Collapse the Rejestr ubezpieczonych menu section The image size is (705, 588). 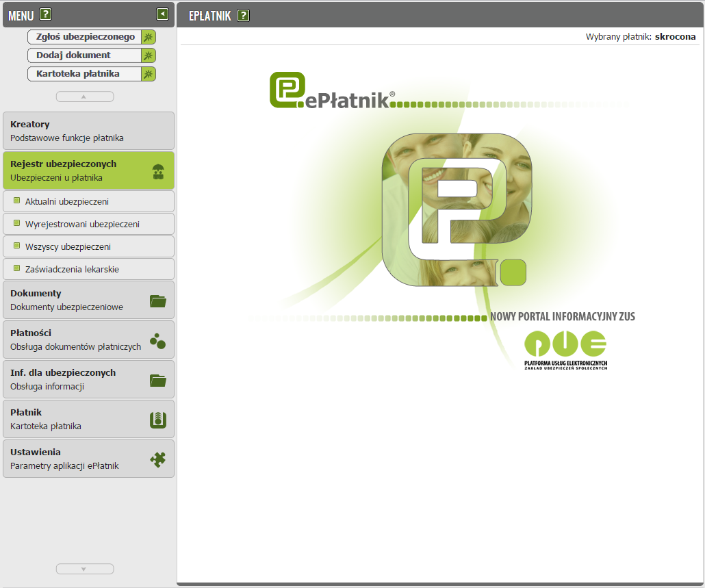(x=88, y=170)
